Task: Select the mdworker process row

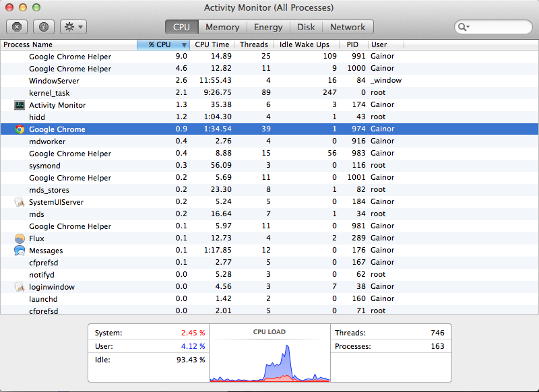Action: [269, 141]
